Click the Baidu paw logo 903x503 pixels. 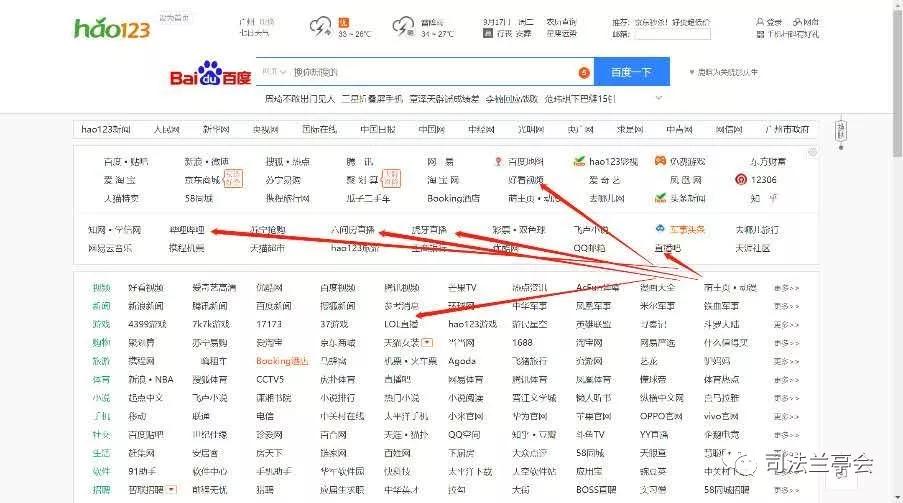[210, 73]
